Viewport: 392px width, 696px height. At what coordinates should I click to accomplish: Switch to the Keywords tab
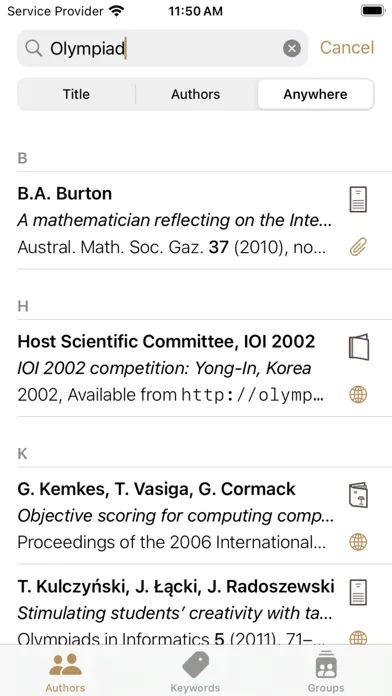tap(195, 672)
